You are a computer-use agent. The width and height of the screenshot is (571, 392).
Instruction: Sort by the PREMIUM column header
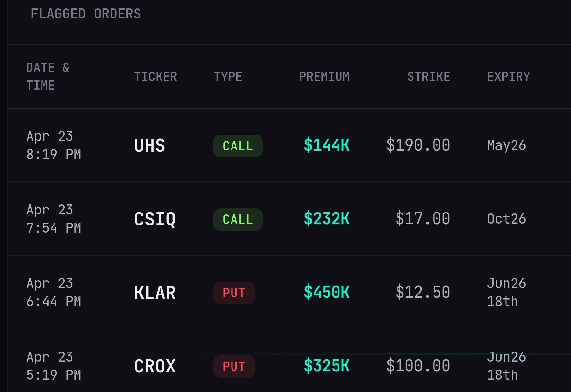(x=324, y=77)
